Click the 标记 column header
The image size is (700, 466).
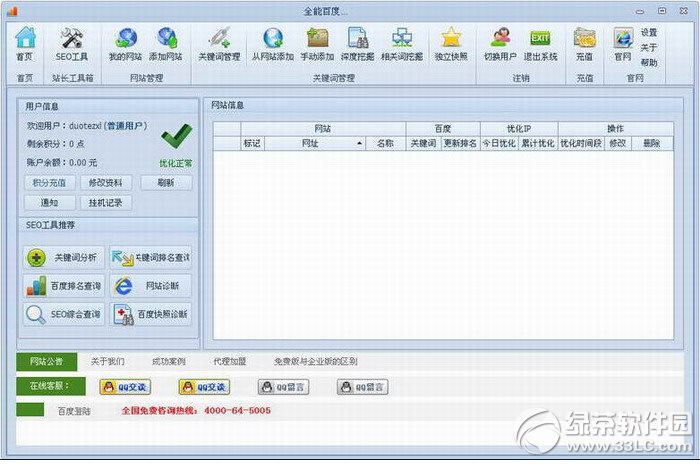252,143
